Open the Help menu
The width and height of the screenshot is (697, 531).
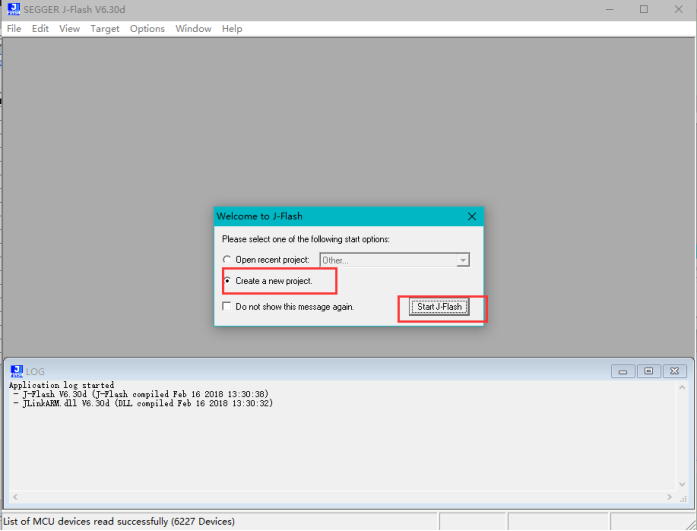232,29
